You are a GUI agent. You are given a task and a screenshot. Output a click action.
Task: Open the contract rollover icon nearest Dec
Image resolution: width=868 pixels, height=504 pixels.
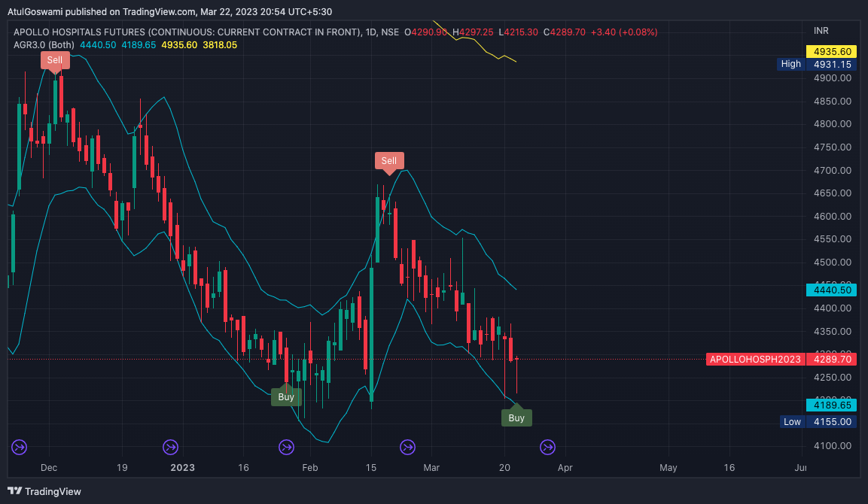(20, 447)
